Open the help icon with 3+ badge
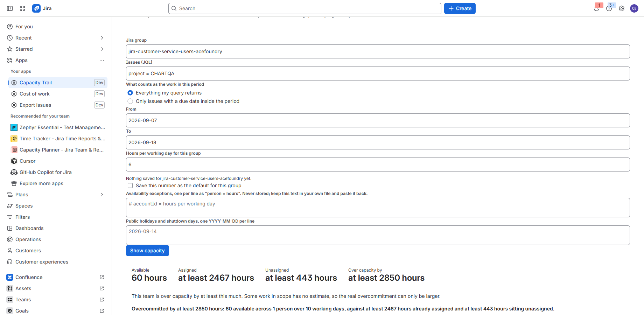Viewport: 644px width, 315px height. coord(609,8)
